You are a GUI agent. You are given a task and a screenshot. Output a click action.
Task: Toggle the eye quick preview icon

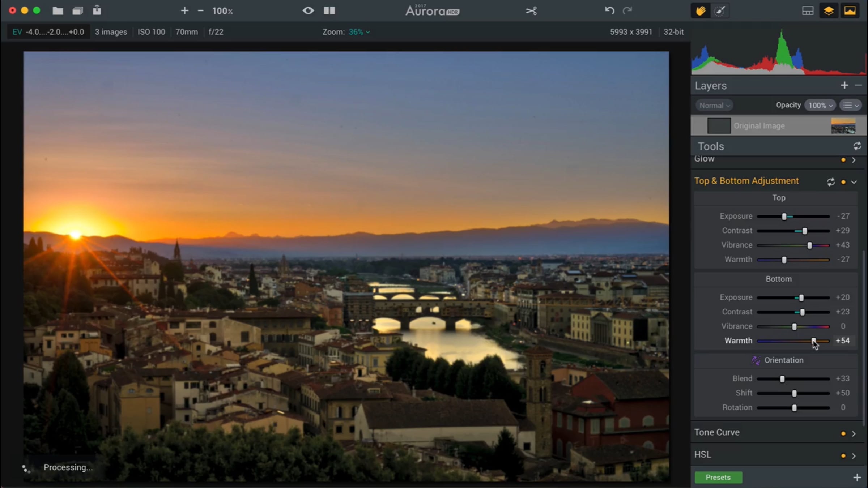click(308, 10)
